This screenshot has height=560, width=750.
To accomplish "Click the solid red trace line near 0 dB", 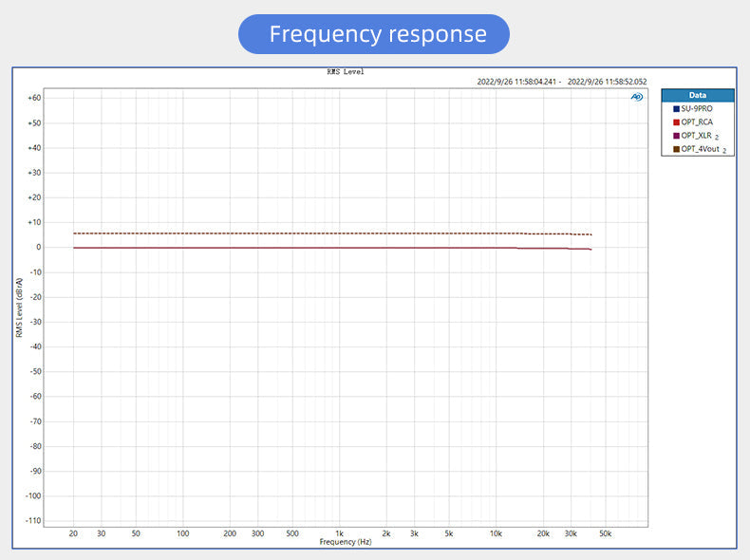I will [x=285, y=248].
